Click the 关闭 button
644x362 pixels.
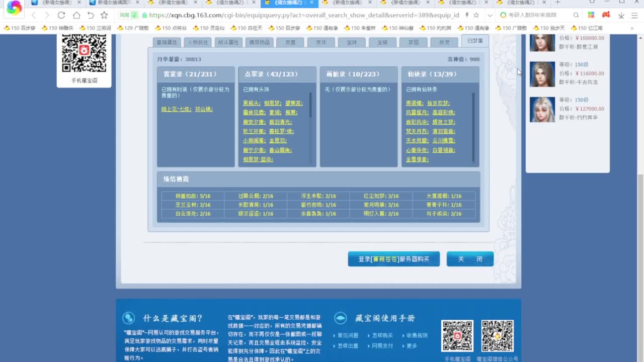pos(469,258)
